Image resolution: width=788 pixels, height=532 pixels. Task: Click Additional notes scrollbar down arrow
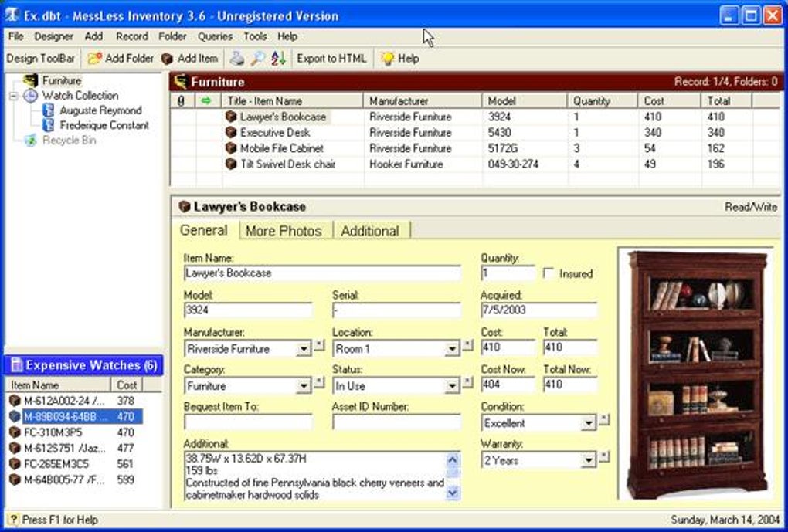(x=453, y=493)
